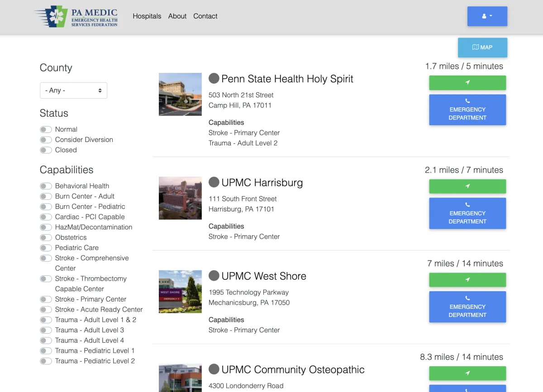Expand the County dropdown

click(x=73, y=90)
